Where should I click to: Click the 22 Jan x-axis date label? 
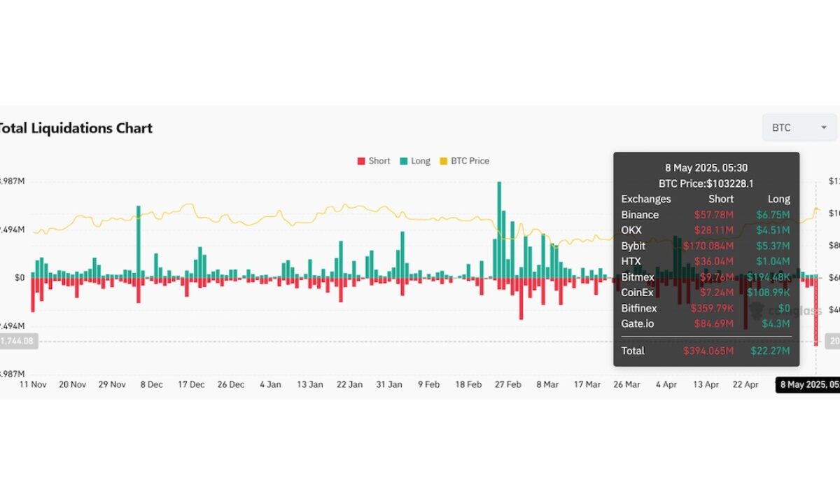(x=350, y=384)
